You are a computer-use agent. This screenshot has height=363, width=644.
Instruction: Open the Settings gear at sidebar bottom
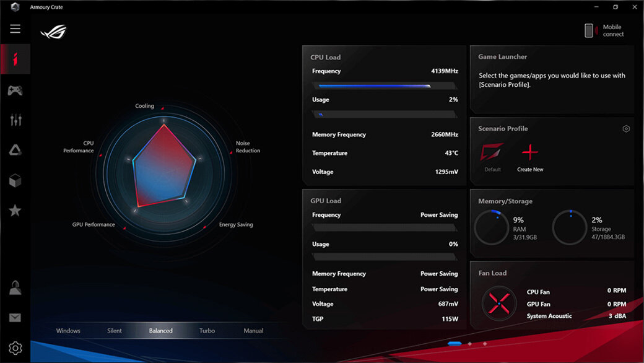[x=15, y=348]
